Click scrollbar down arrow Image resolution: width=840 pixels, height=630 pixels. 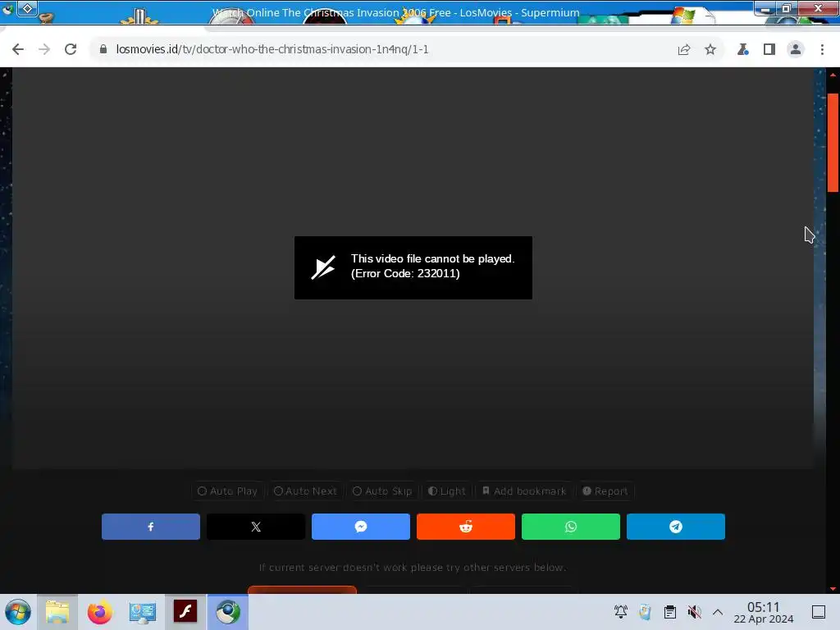point(833,588)
